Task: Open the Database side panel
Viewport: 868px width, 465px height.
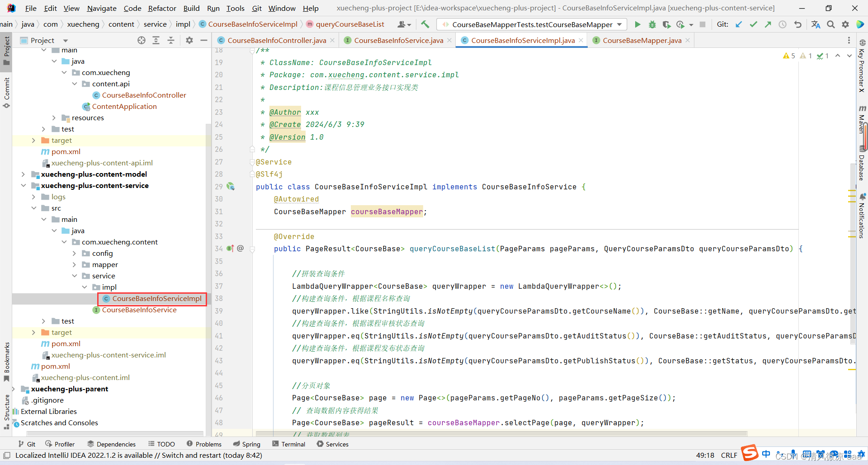Action: (x=862, y=163)
